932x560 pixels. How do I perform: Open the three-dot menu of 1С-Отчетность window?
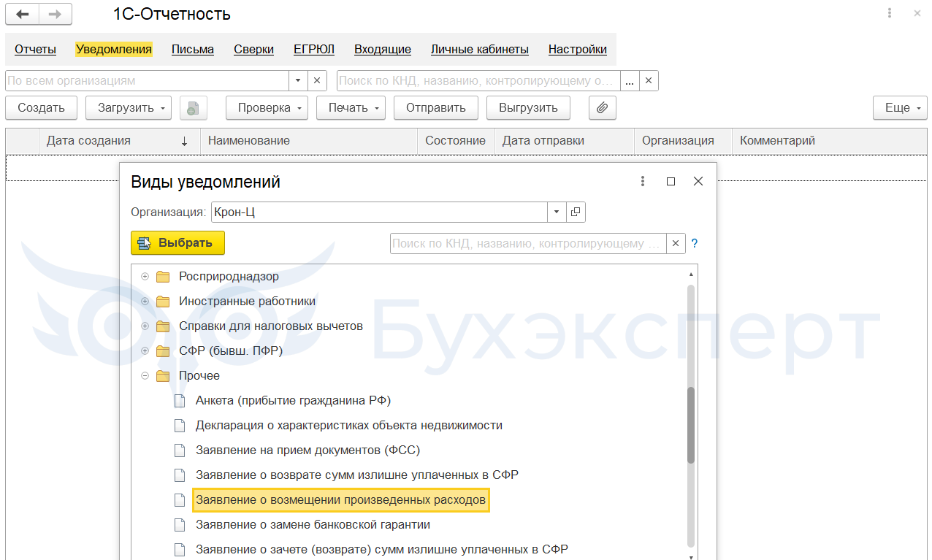pyautogui.click(x=890, y=13)
